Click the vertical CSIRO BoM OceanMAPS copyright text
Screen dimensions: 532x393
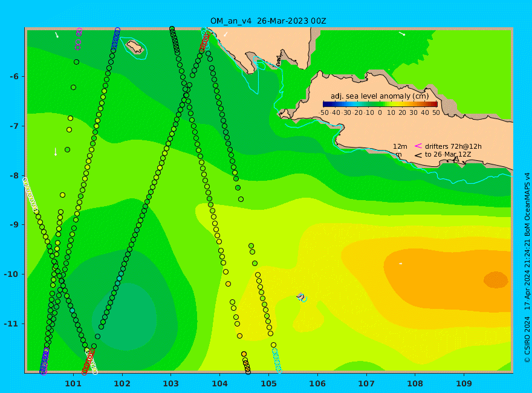(x=527, y=268)
